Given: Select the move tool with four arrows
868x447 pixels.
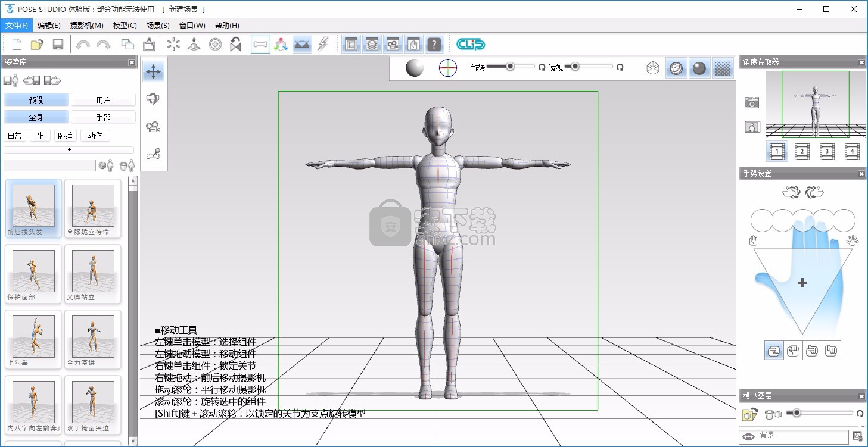Looking at the screenshot, I should 153,72.
